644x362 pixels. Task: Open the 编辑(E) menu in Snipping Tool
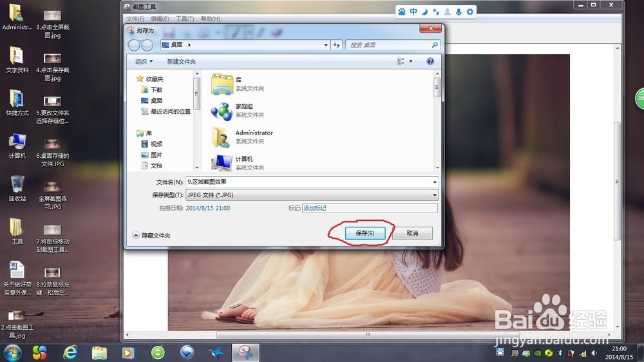160,19
